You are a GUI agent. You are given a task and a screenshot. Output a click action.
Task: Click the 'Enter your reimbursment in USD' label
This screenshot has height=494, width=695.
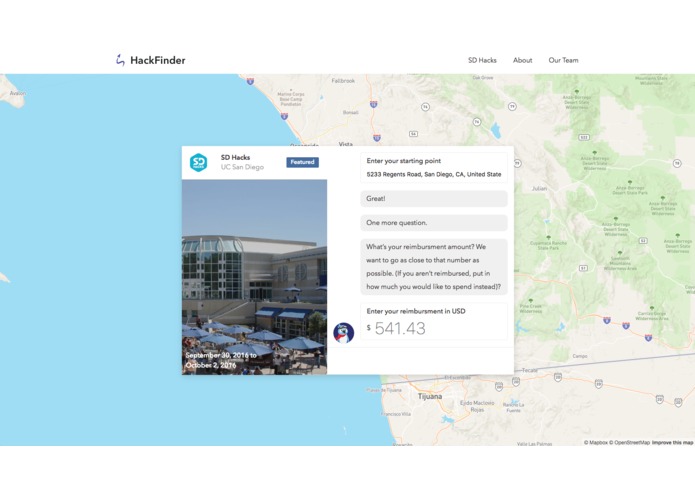(416, 311)
